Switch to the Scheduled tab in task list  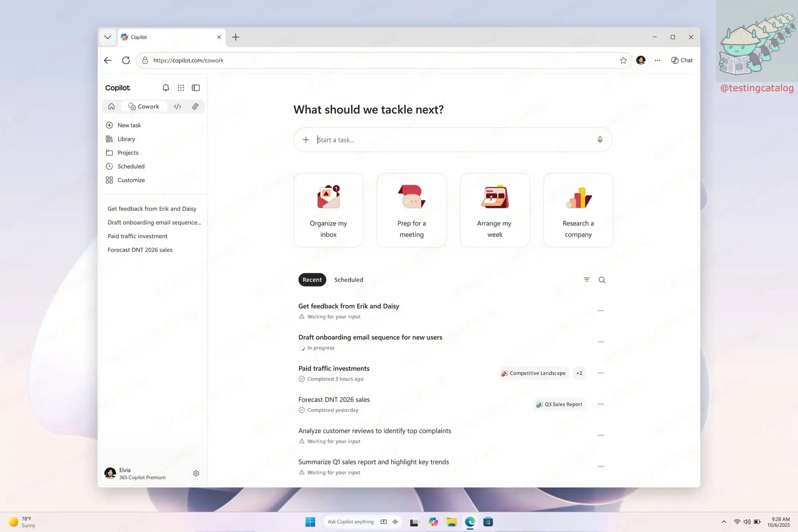tap(349, 280)
